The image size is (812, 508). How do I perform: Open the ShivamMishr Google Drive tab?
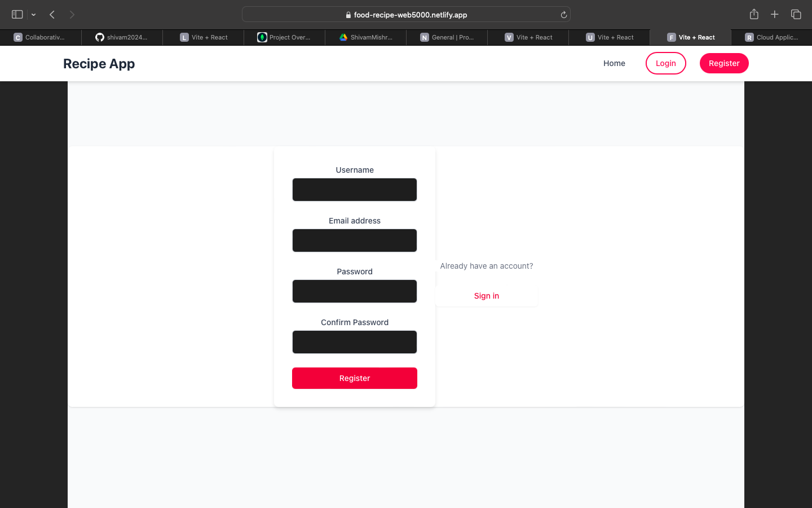click(x=365, y=37)
